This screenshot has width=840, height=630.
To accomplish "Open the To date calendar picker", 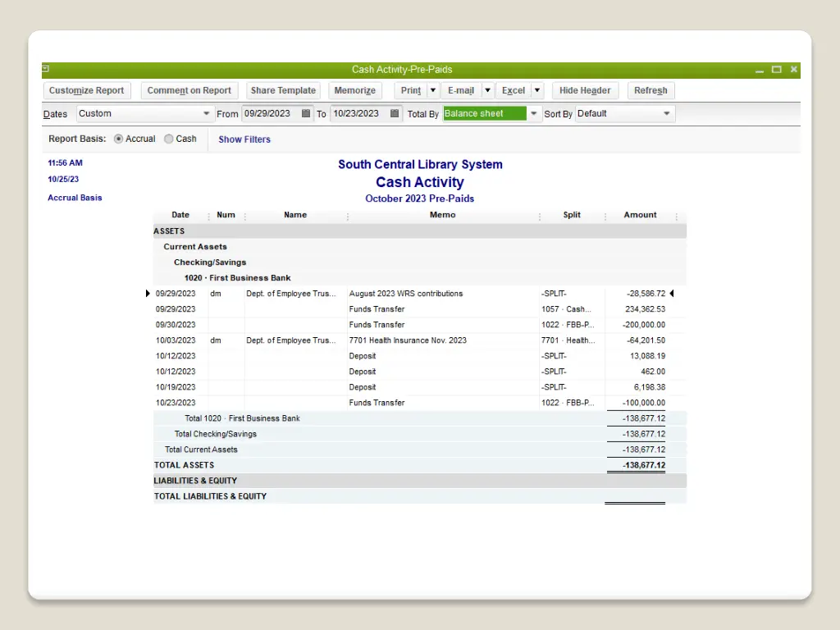I will pos(395,113).
